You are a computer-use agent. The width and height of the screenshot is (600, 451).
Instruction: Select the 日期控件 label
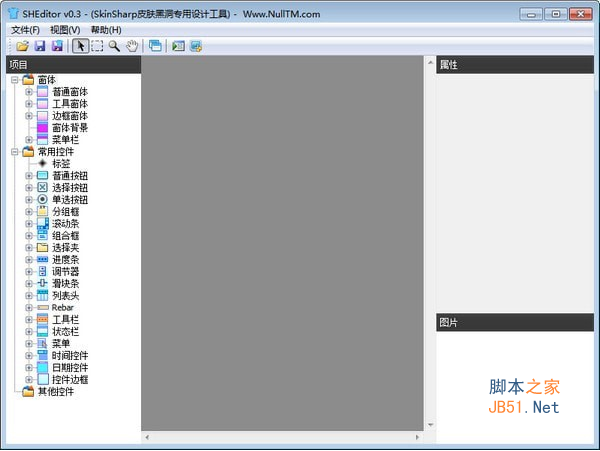point(70,368)
